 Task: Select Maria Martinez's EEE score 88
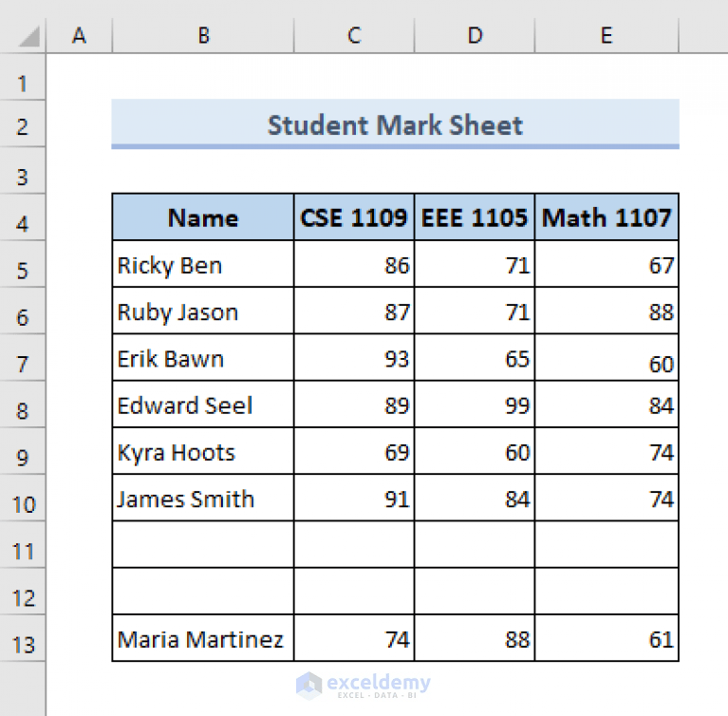tap(475, 638)
